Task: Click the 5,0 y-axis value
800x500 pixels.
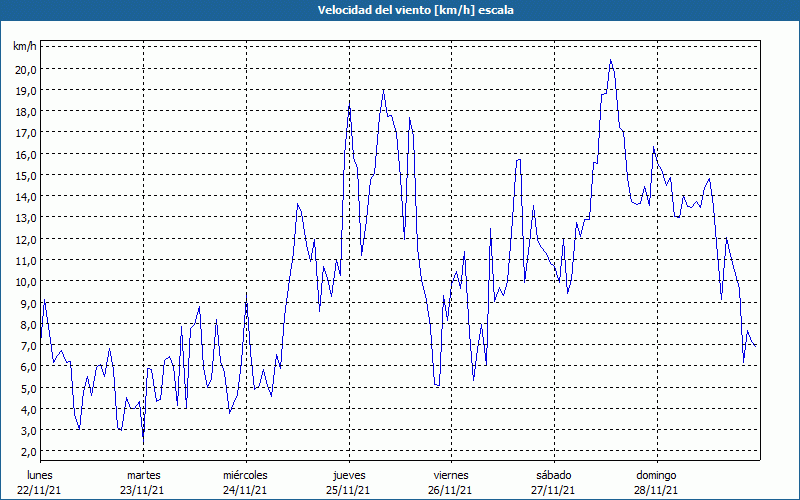Action: pyautogui.click(x=28, y=388)
